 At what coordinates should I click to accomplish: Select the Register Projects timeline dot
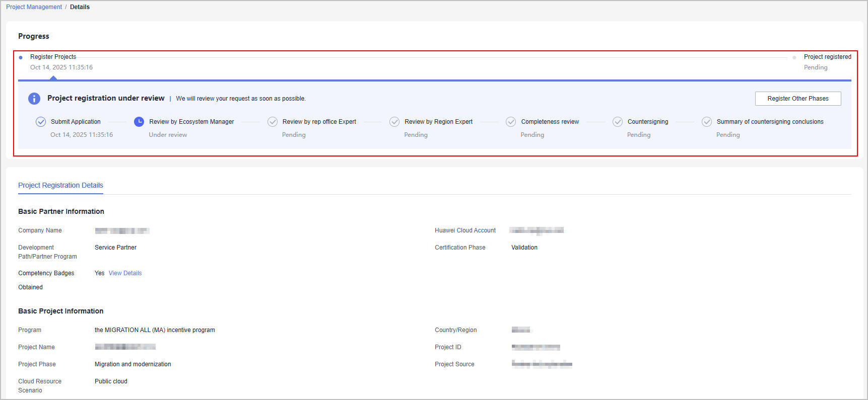coord(21,57)
